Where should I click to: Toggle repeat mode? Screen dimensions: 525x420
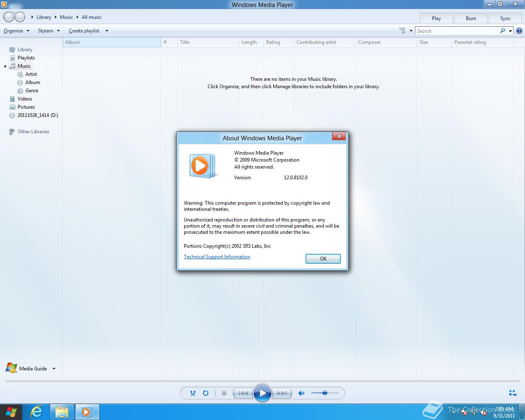(x=205, y=393)
